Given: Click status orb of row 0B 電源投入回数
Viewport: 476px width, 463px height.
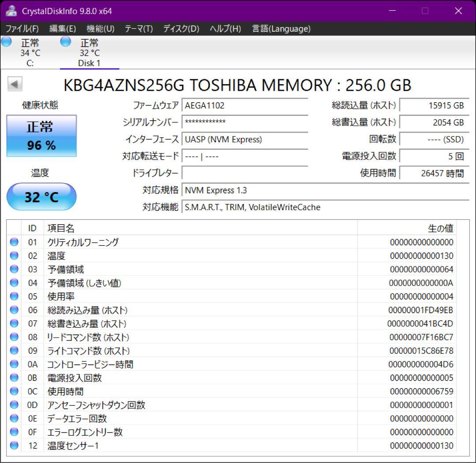Looking at the screenshot, I should click(14, 378).
